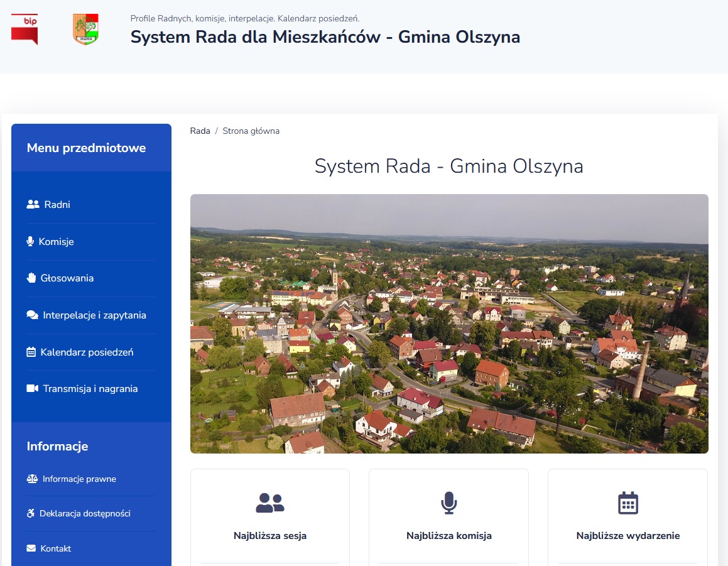
Task: Click Strona główna breadcrumb
Action: [251, 131]
